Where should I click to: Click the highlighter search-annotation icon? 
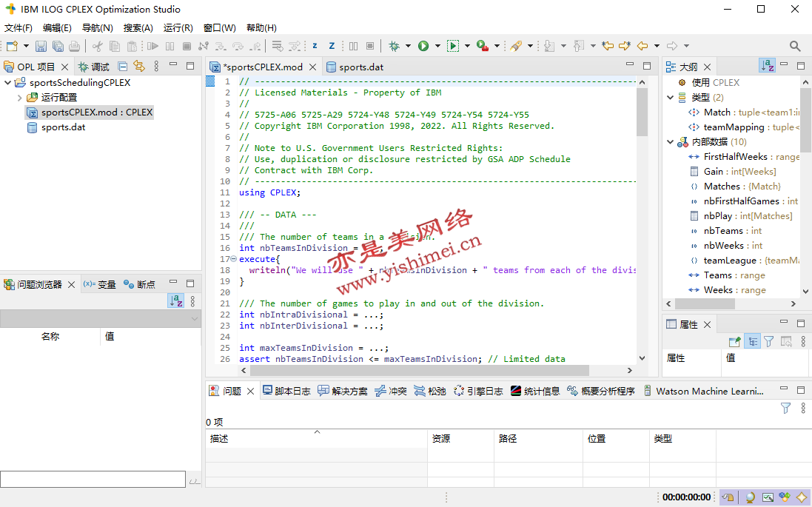tap(516, 46)
